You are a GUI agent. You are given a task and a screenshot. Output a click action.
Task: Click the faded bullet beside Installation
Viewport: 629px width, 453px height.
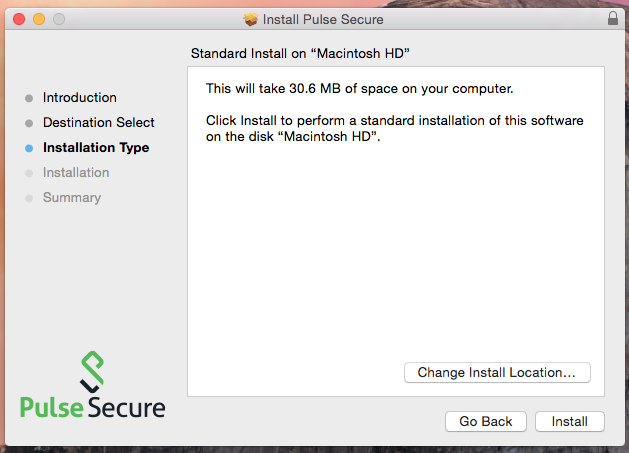click(x=29, y=173)
